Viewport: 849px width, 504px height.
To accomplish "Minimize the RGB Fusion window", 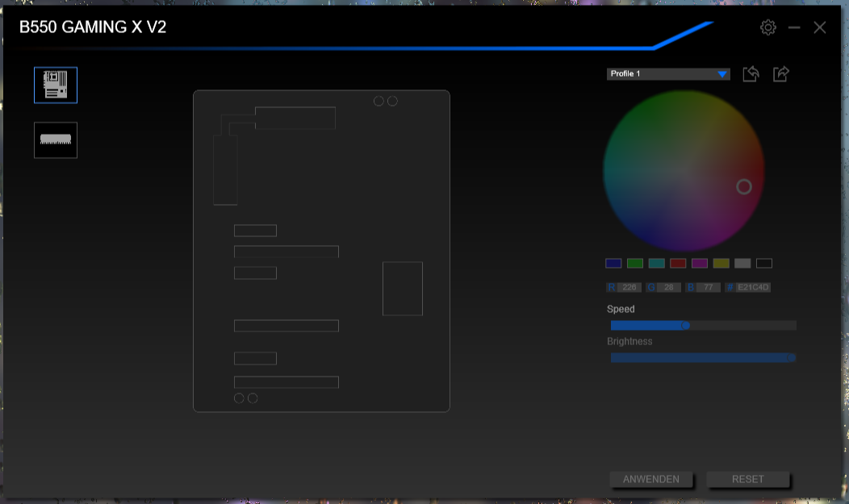I will (x=794, y=27).
